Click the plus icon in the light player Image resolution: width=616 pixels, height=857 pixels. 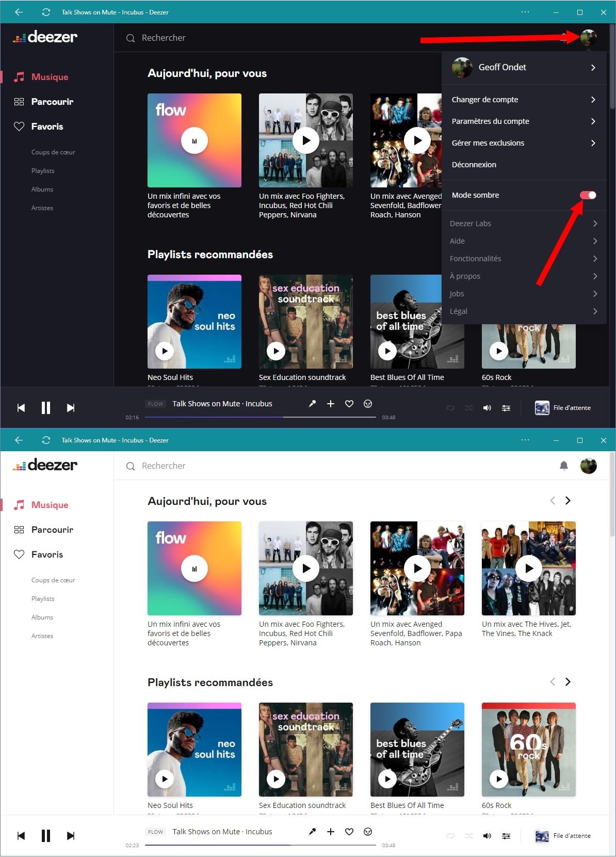click(x=331, y=832)
